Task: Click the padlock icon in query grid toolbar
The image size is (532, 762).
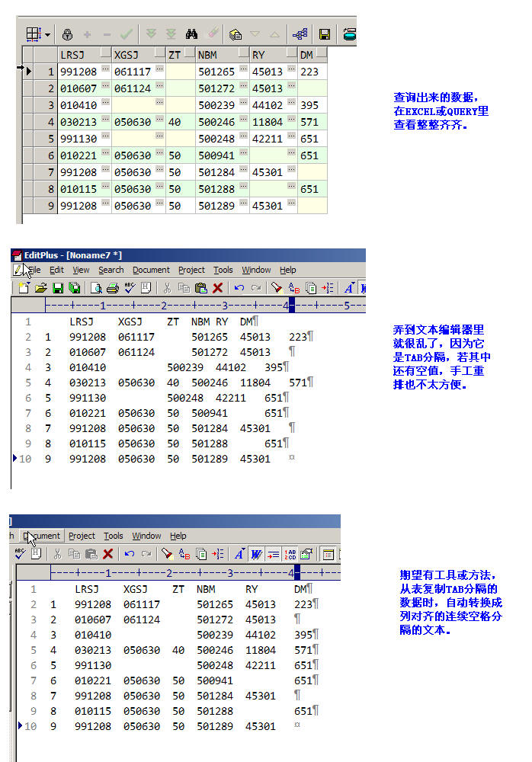Action: point(68,34)
